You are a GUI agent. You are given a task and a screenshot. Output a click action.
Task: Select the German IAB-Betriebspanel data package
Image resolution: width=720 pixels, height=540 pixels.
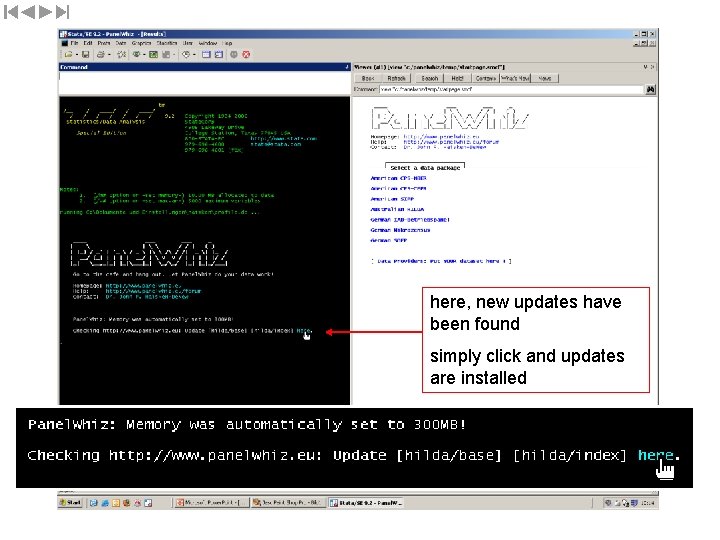tap(410, 220)
